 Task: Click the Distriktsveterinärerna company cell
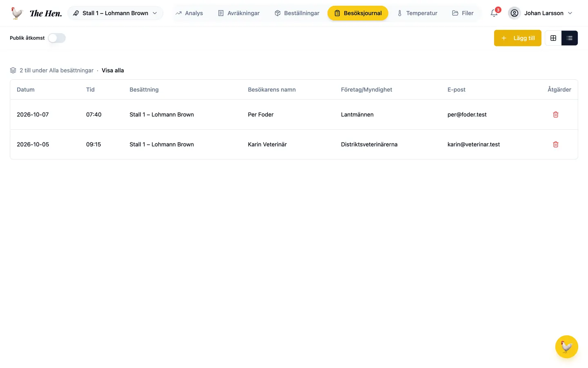tap(369, 144)
